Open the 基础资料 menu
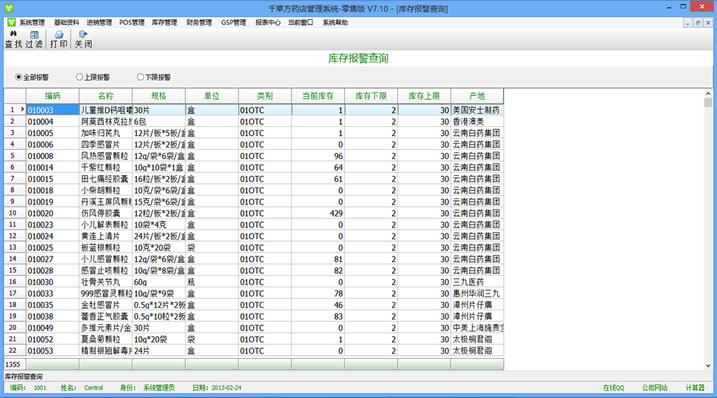This screenshot has height=398, width=717. (x=66, y=22)
